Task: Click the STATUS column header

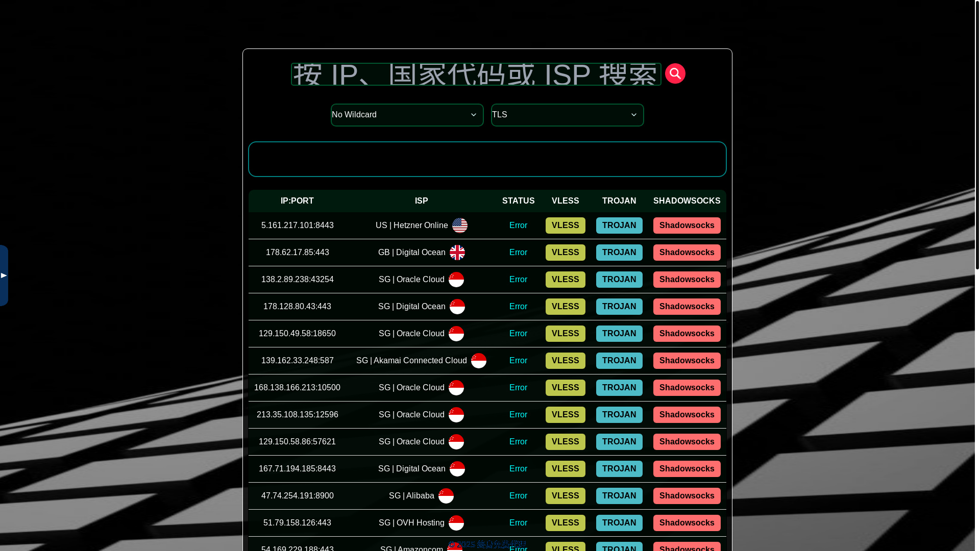Action: [x=518, y=201]
